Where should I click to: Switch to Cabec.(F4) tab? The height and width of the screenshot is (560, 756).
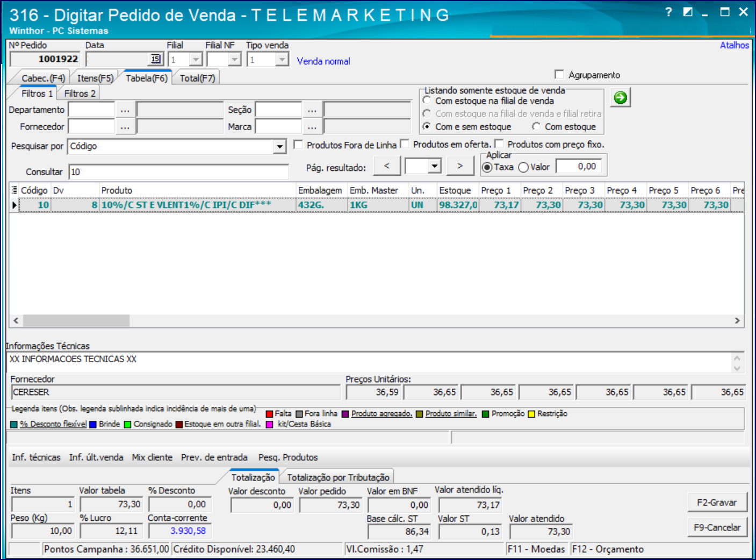(x=42, y=78)
